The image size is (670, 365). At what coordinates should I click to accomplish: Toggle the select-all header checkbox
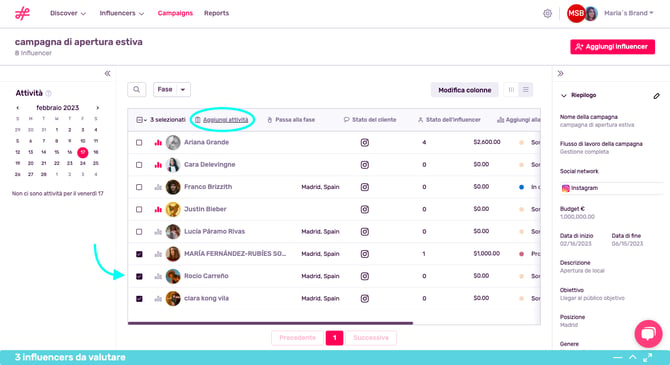[139, 120]
